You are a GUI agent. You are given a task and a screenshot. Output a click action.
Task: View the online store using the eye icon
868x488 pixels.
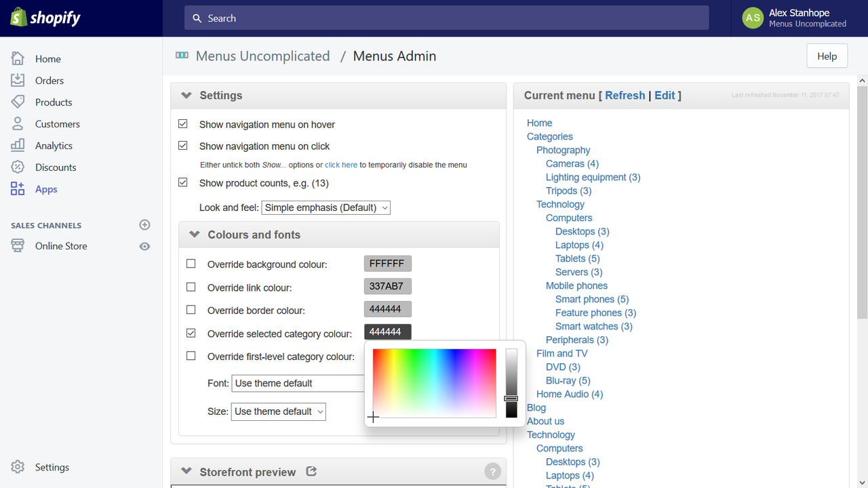[144, 246]
